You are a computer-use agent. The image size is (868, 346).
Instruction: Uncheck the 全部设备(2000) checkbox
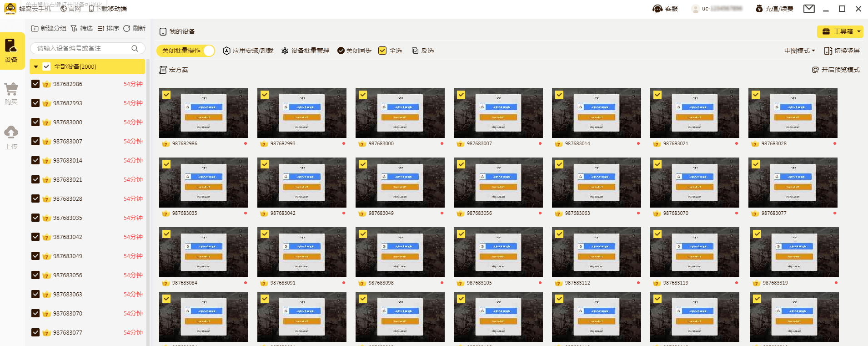(x=46, y=66)
